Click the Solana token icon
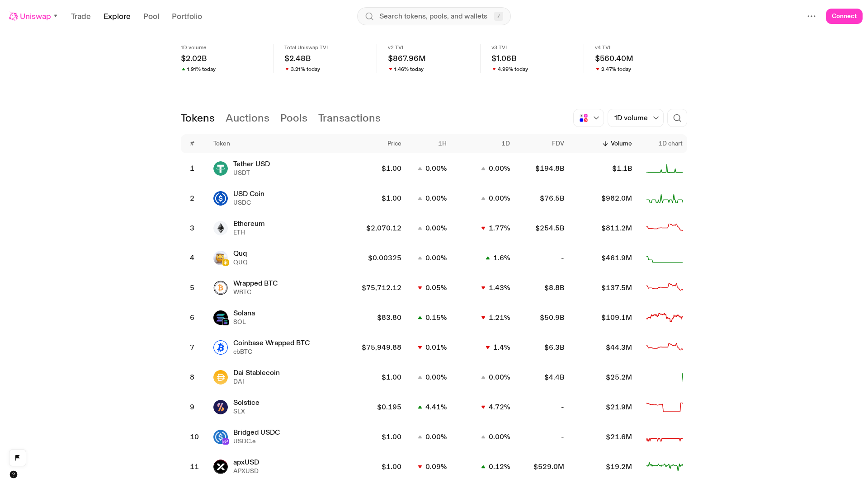 coord(221,318)
